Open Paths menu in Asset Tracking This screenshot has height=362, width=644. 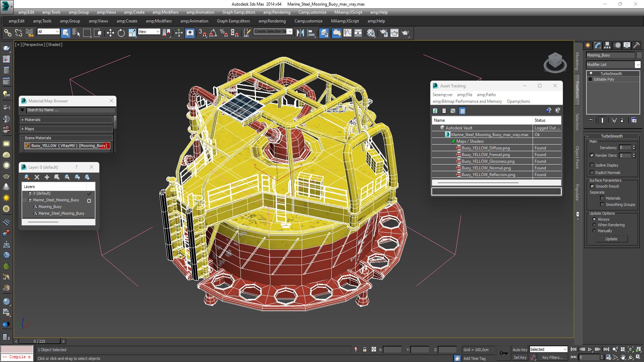tap(486, 95)
